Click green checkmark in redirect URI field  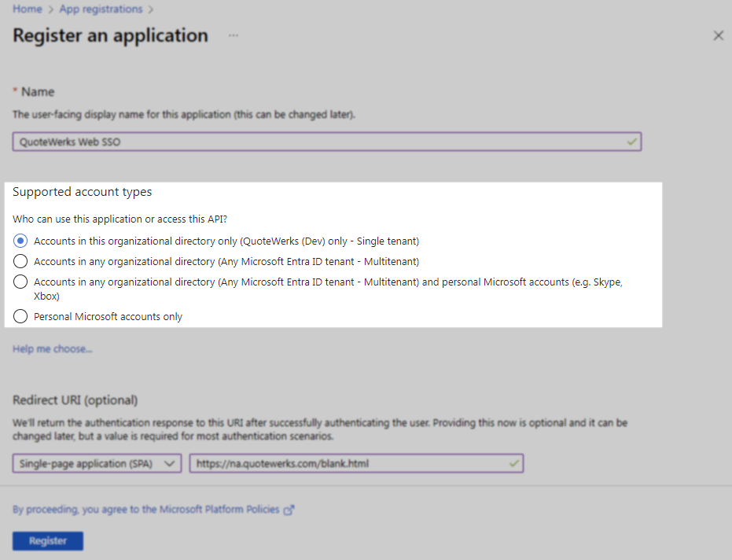coord(513,463)
